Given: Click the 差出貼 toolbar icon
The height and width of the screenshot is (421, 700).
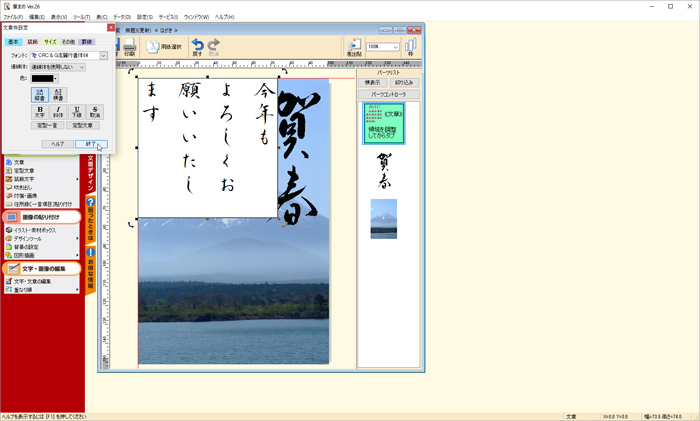Looking at the screenshot, I should tap(353, 47).
